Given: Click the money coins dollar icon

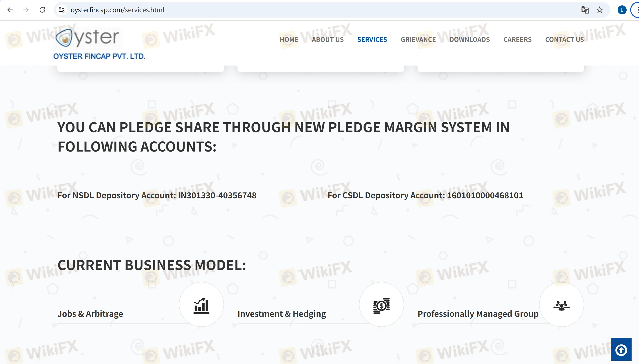Looking at the screenshot, I should 381,305.
